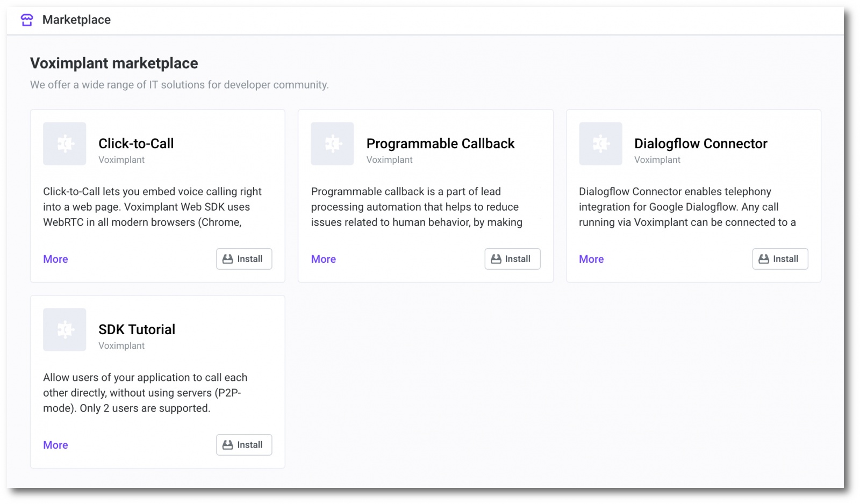This screenshot has height=504, width=860.
Task: View More about Dialogflow Connector
Action: (x=591, y=259)
